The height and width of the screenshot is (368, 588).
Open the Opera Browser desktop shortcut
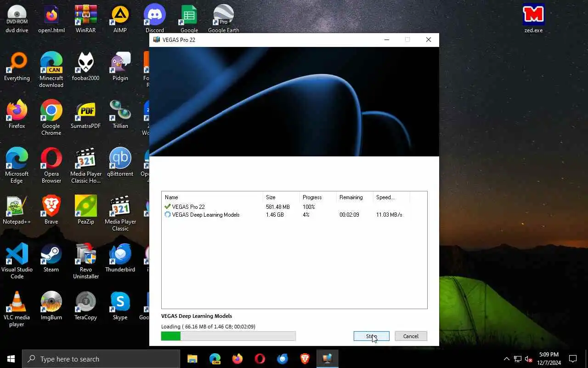[51, 166]
